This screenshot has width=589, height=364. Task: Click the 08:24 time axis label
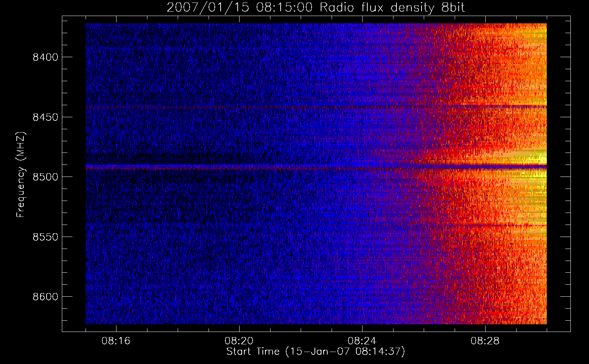pyautogui.click(x=362, y=341)
